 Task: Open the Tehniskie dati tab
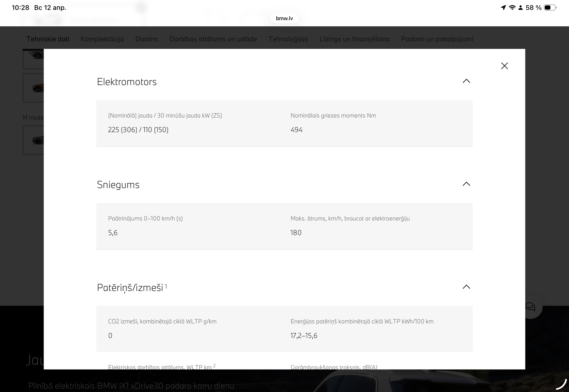48,39
